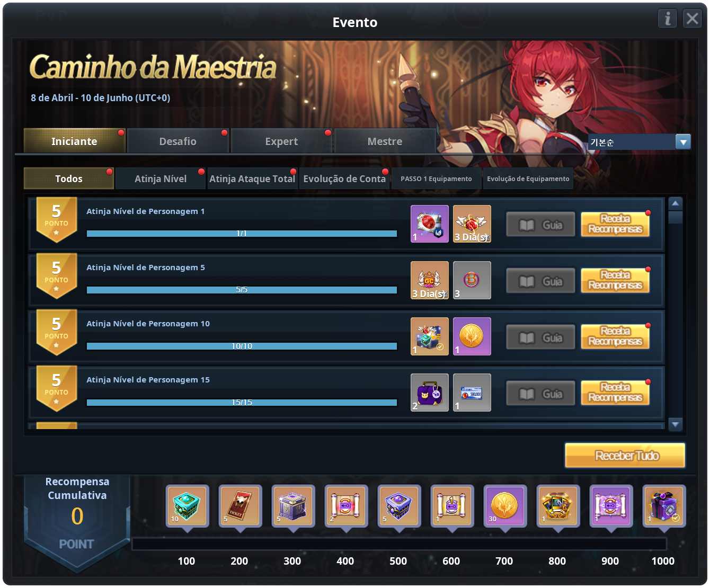Click the GC Club 3-day reward icon
The image size is (710, 588).
[430, 280]
